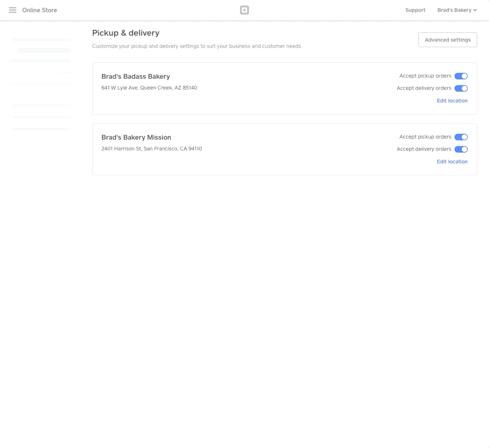
Task: Select the Brad's Badass Bakery location name
Action: (136, 76)
